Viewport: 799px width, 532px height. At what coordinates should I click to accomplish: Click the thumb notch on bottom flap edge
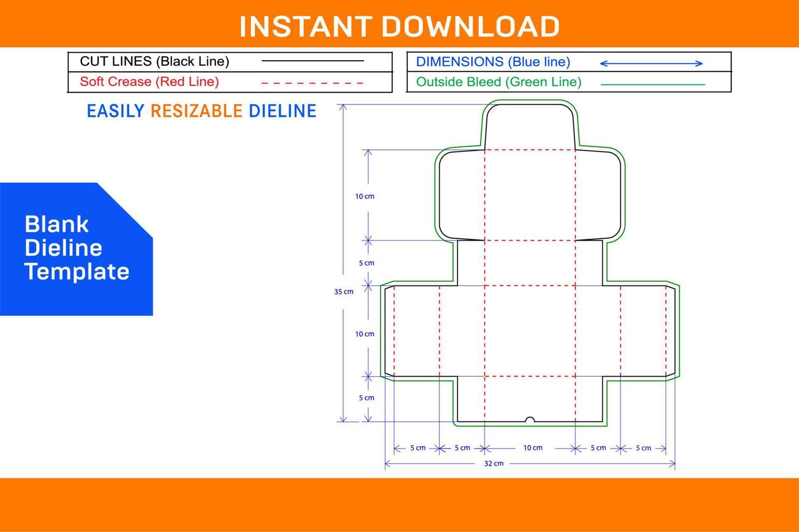(x=530, y=419)
